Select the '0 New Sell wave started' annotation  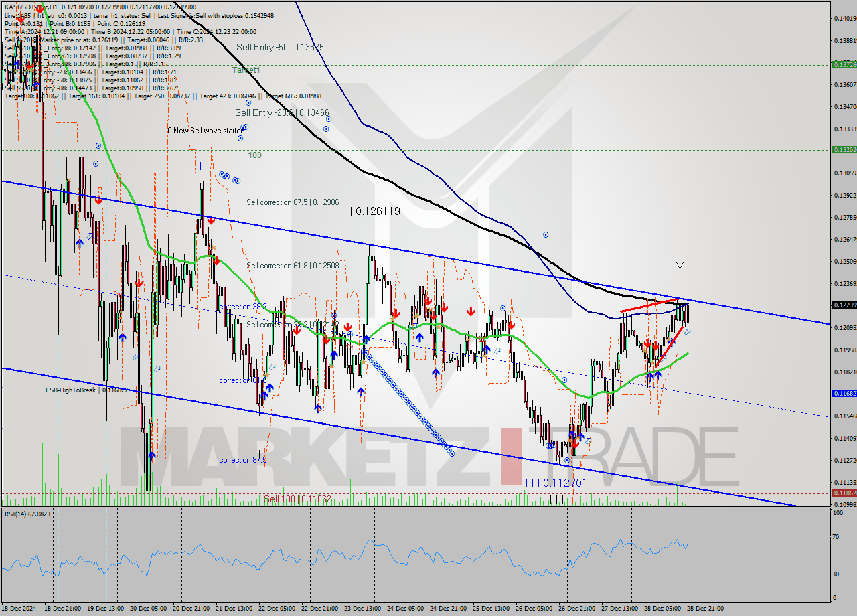[206, 131]
